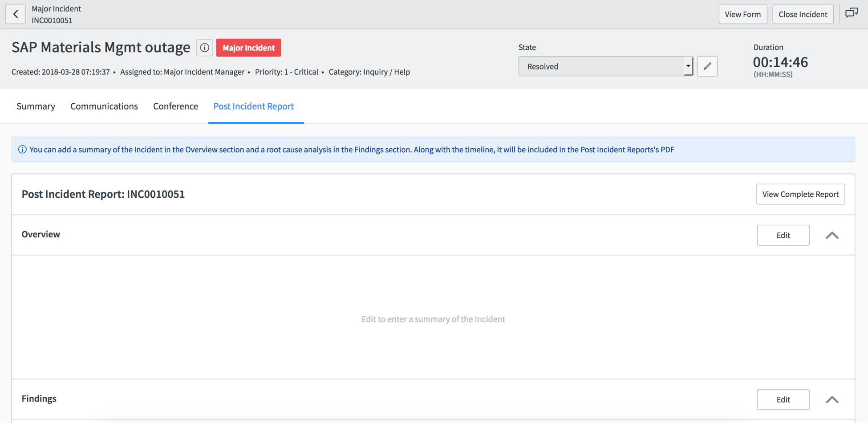
Task: Click 'Assigned to: Major Incident Manager' text
Action: pos(183,72)
